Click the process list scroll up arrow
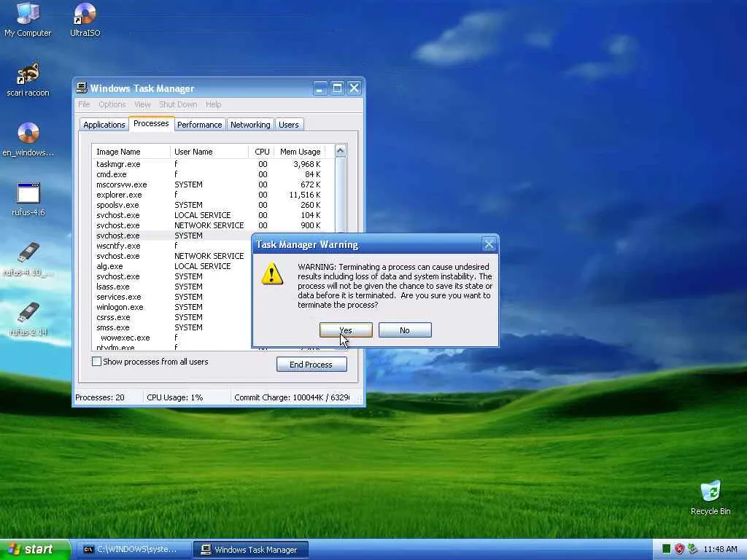This screenshot has height=560, width=747. pyautogui.click(x=340, y=150)
